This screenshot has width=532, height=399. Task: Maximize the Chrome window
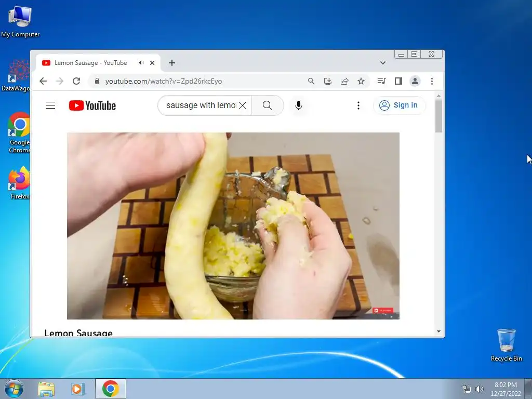414,54
